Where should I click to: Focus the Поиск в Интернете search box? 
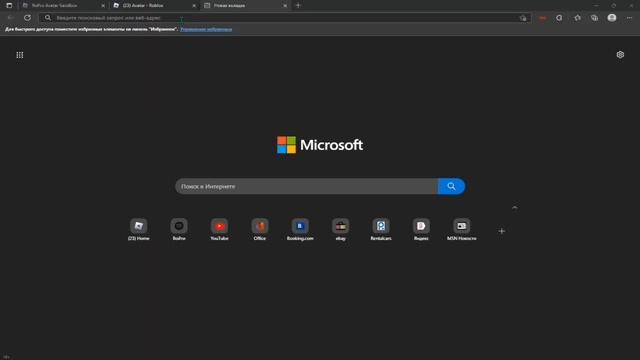307,186
